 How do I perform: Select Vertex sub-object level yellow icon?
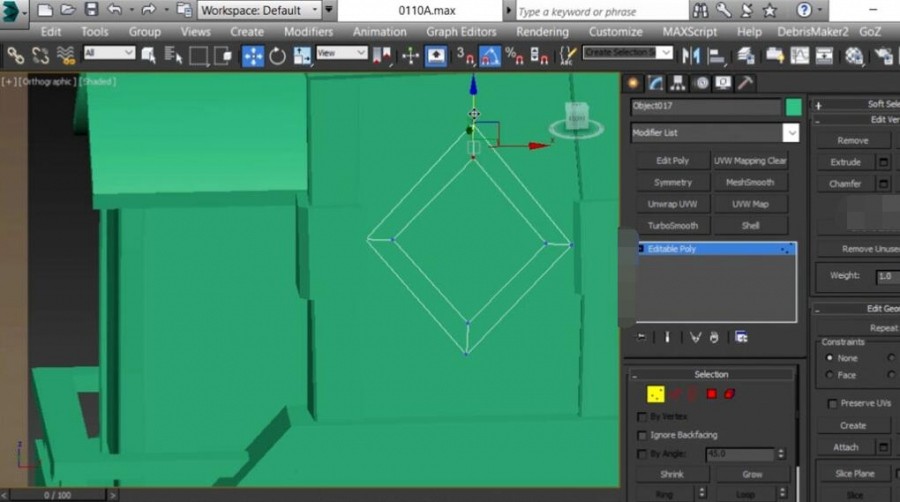pos(655,394)
